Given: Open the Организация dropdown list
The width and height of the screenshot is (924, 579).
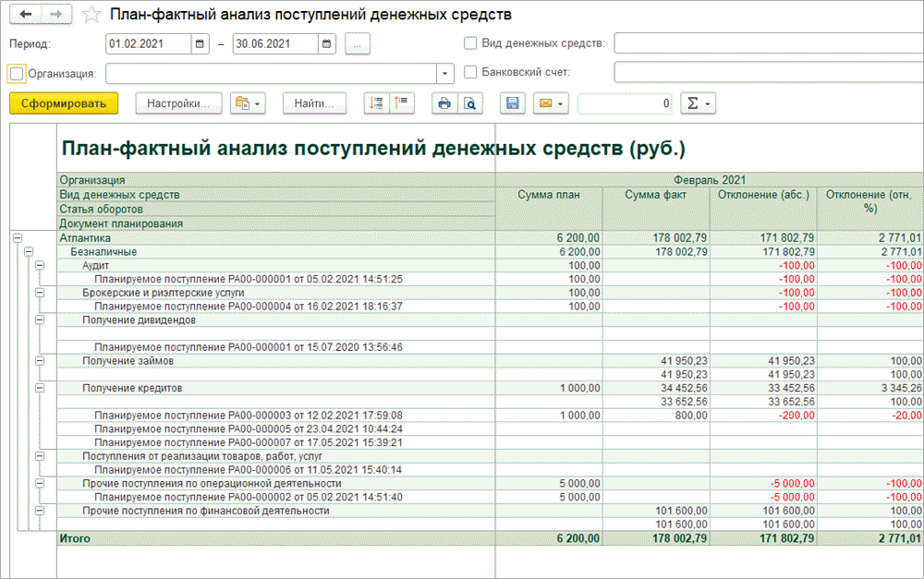Looking at the screenshot, I should click(x=445, y=73).
